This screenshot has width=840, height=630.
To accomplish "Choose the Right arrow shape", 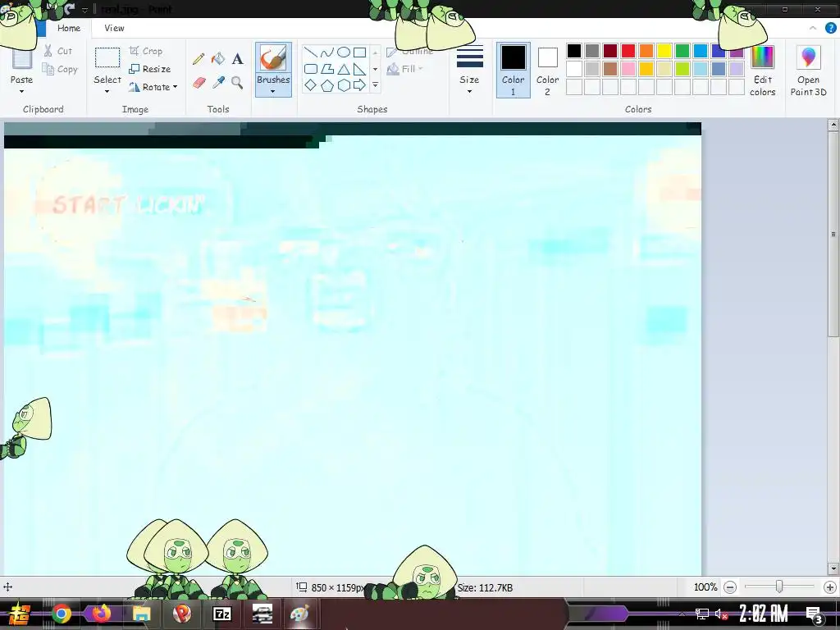I will point(359,85).
